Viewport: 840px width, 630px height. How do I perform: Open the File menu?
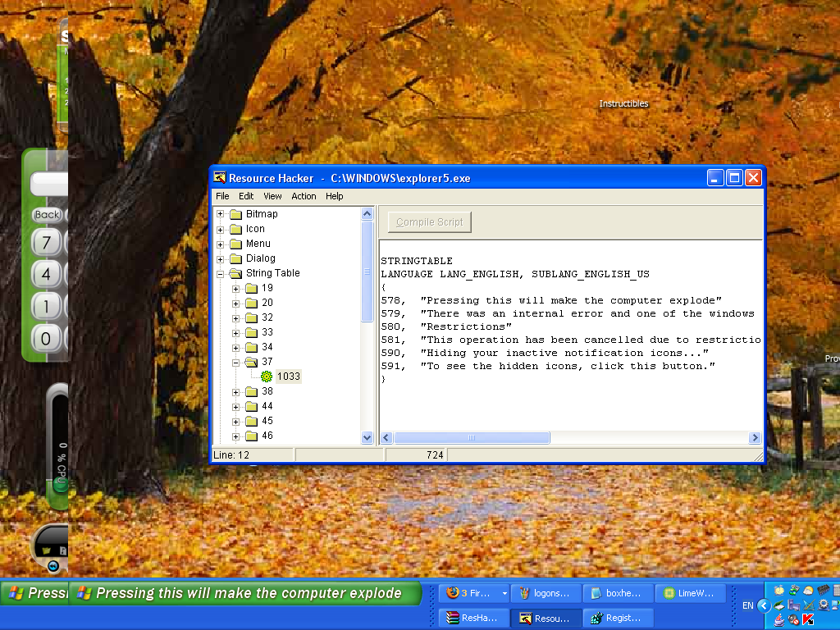222,196
